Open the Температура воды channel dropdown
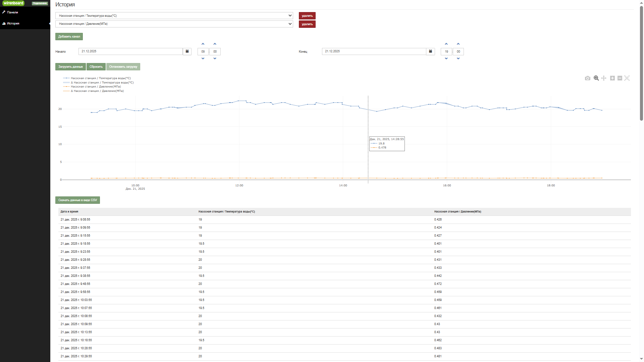This screenshot has height=362, width=644. tap(174, 16)
